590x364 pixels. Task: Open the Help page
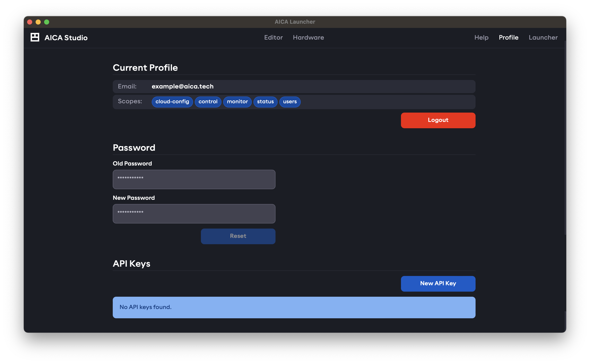click(481, 37)
